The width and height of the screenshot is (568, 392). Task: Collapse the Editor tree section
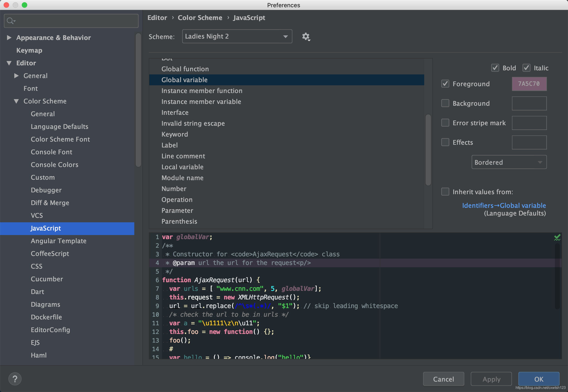(9, 63)
